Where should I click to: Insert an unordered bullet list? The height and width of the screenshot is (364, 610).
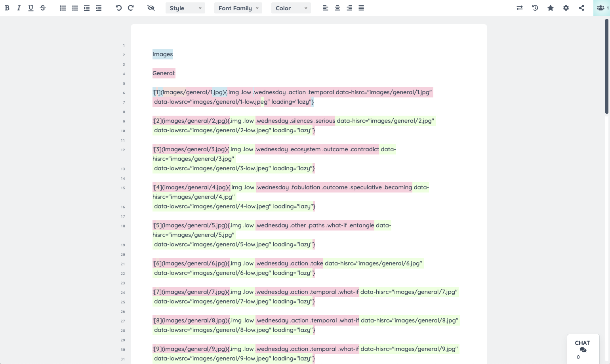(75, 8)
